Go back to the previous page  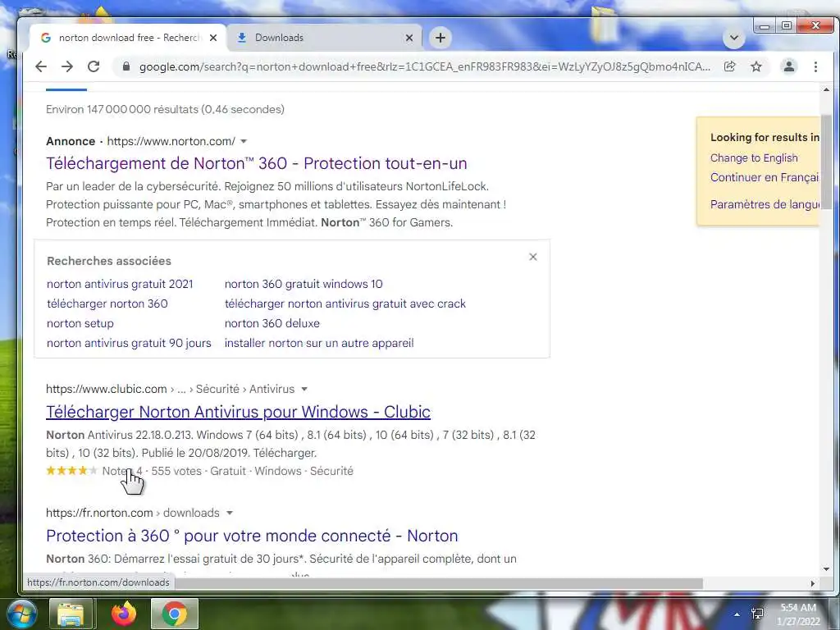point(41,66)
